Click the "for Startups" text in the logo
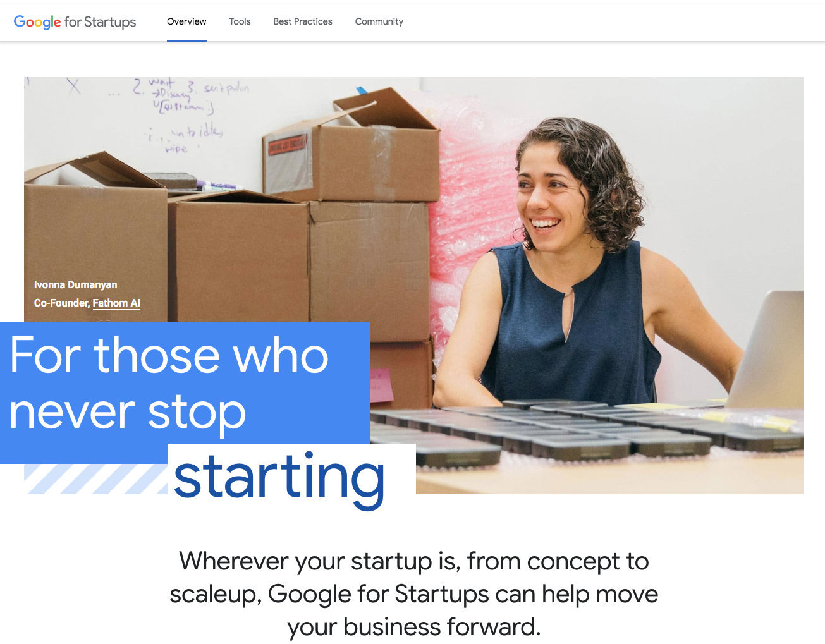825x644 pixels. point(100,22)
